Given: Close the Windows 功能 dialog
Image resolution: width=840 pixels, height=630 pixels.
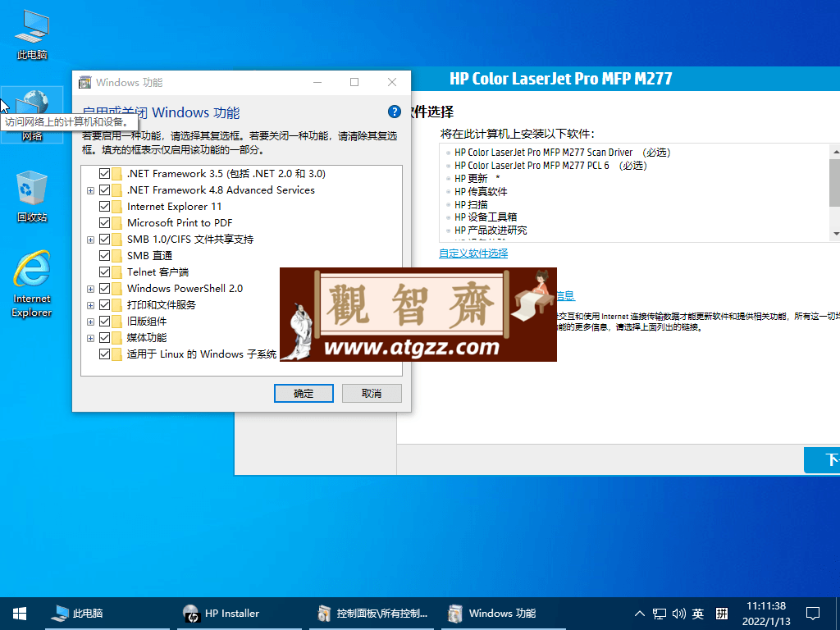Looking at the screenshot, I should tap(392, 82).
